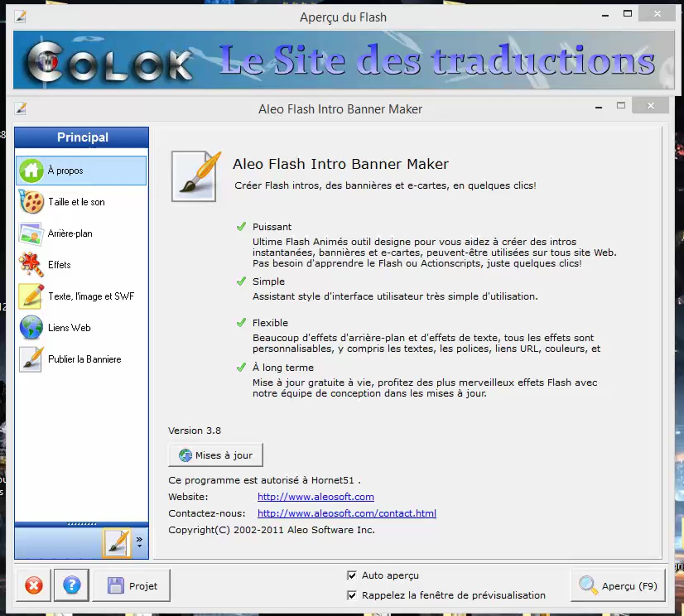This screenshot has width=684, height=616.
Task: Click the red close button at bottom left
Action: click(34, 586)
